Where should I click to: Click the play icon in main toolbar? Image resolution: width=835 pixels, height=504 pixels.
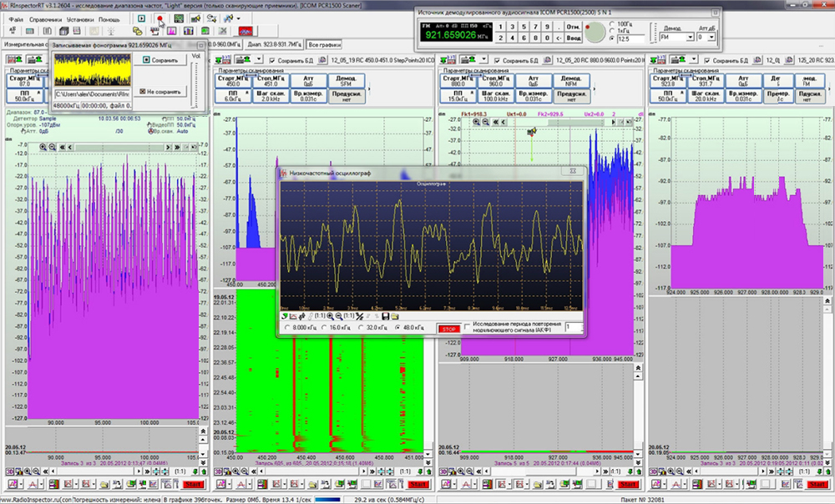pyautogui.click(x=142, y=18)
